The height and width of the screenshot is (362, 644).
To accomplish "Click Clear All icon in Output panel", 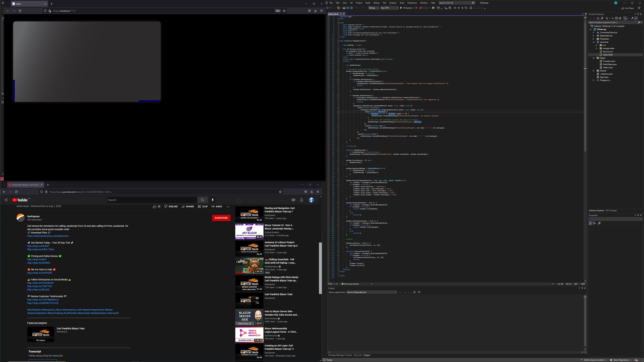I will tap(414, 292).
